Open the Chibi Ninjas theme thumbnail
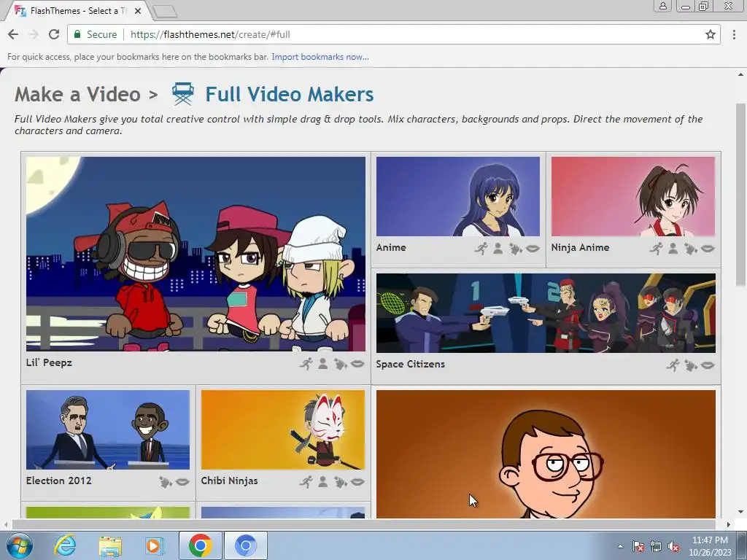This screenshot has height=560, width=747. (283, 430)
